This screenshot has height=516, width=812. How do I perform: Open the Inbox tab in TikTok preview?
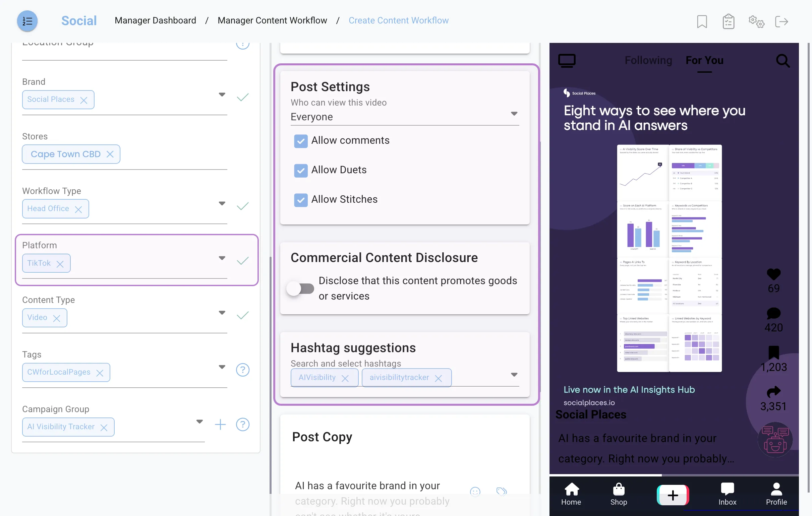click(x=727, y=494)
